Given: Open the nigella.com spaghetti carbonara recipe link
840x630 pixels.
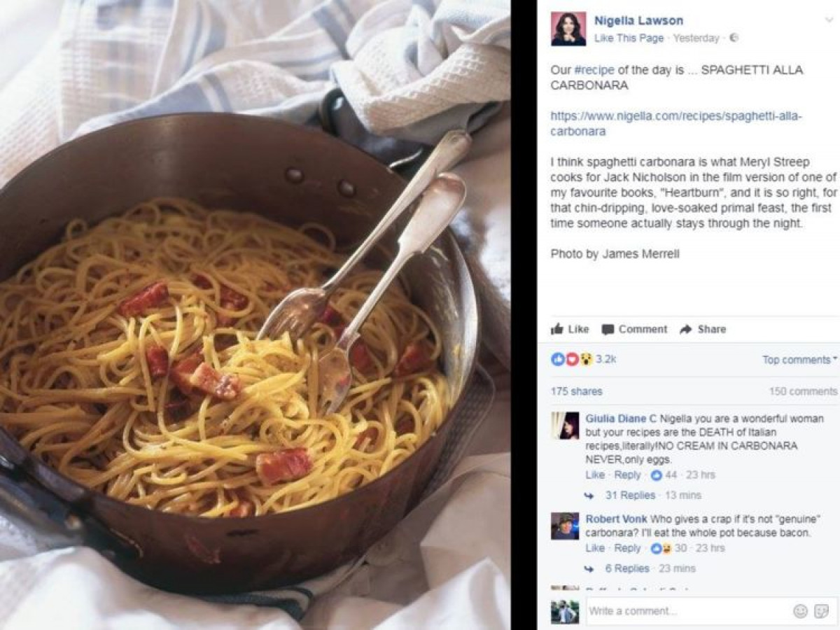Looking at the screenshot, I should point(676,124).
